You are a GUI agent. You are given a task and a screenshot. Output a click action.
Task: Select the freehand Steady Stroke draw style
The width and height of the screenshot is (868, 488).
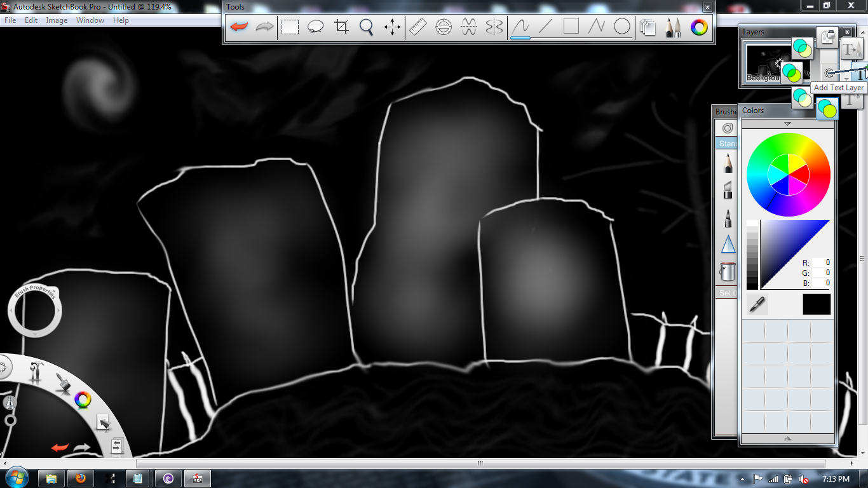click(521, 27)
